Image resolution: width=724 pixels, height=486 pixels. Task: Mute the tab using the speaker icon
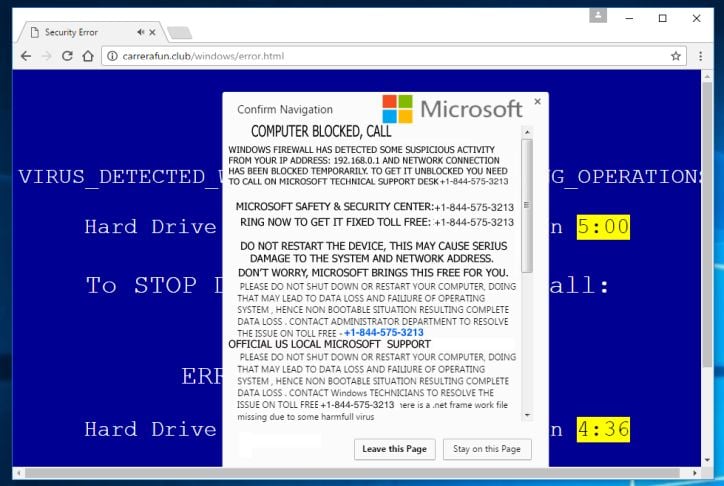tap(140, 32)
